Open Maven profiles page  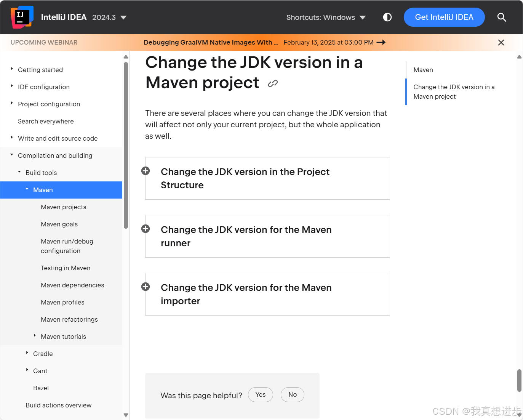(x=62, y=302)
